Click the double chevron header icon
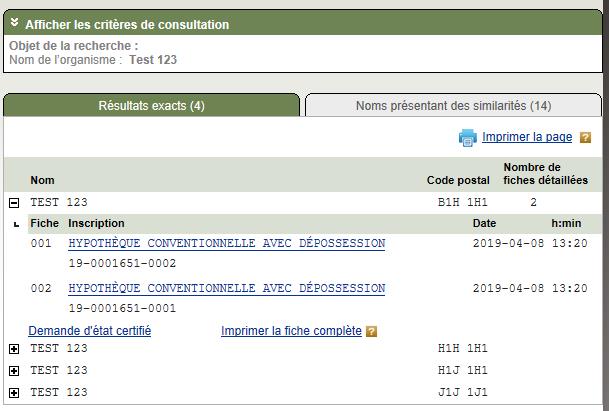The image size is (609, 411). click(14, 23)
